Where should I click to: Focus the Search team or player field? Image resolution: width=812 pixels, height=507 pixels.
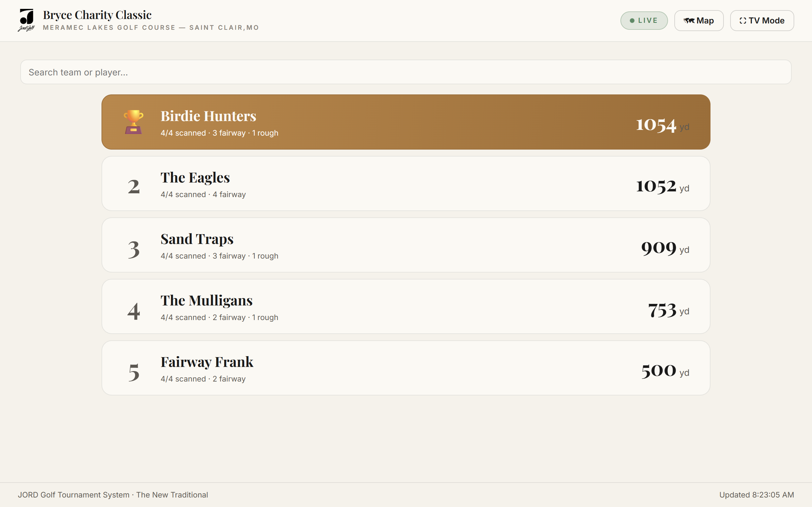click(x=406, y=72)
